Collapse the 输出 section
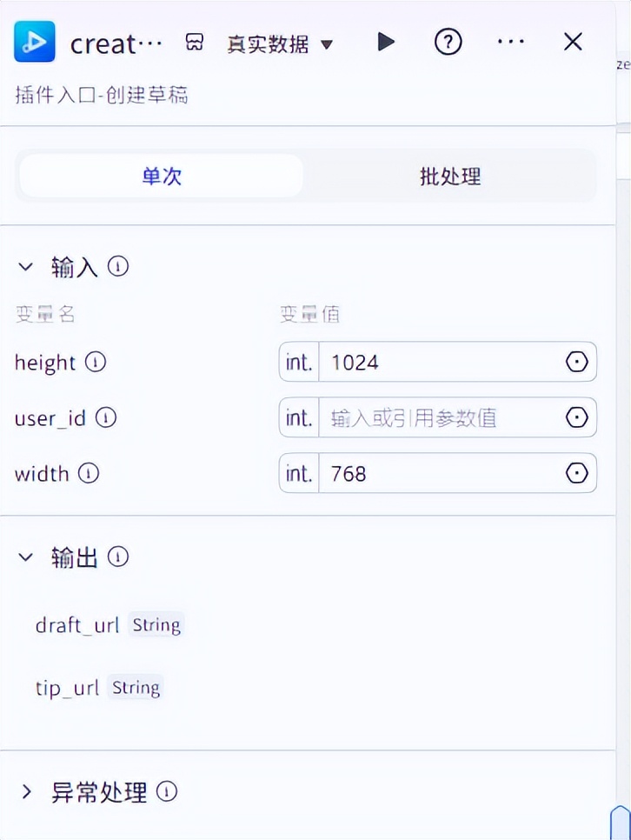631x840 pixels. pos(26,557)
